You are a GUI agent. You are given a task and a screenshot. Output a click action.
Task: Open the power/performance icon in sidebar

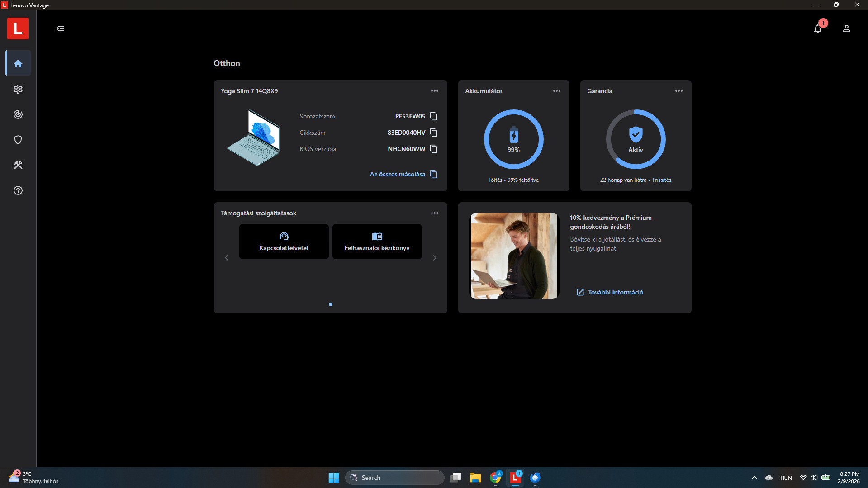pyautogui.click(x=18, y=114)
